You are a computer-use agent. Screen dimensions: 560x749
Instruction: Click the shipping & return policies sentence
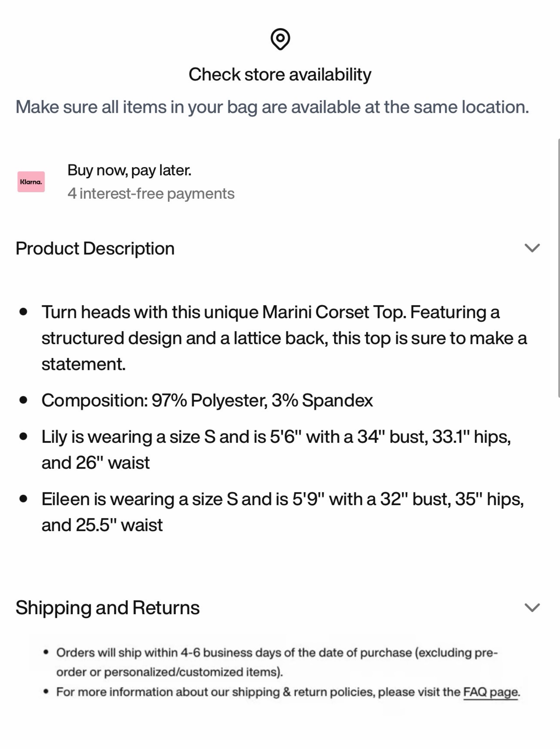coord(288,692)
